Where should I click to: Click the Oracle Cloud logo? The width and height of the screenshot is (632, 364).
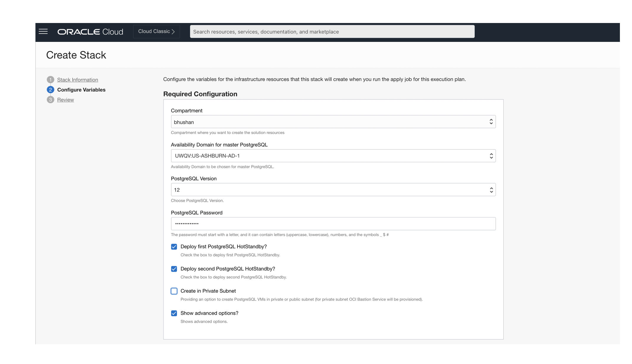pos(90,32)
